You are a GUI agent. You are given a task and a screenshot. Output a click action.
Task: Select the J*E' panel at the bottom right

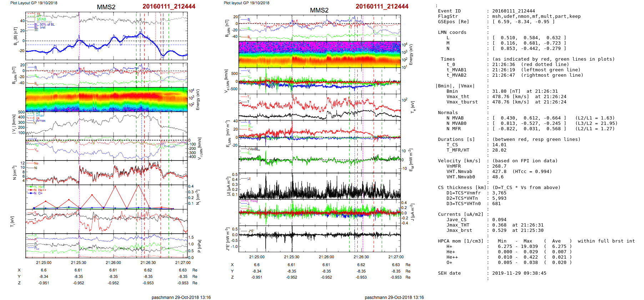[319, 239]
